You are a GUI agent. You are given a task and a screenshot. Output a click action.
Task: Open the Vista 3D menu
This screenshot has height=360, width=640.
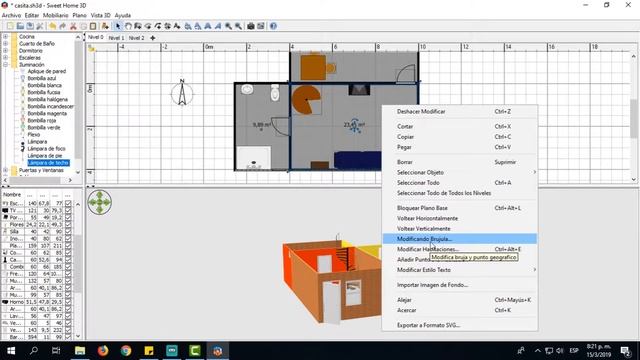point(100,15)
